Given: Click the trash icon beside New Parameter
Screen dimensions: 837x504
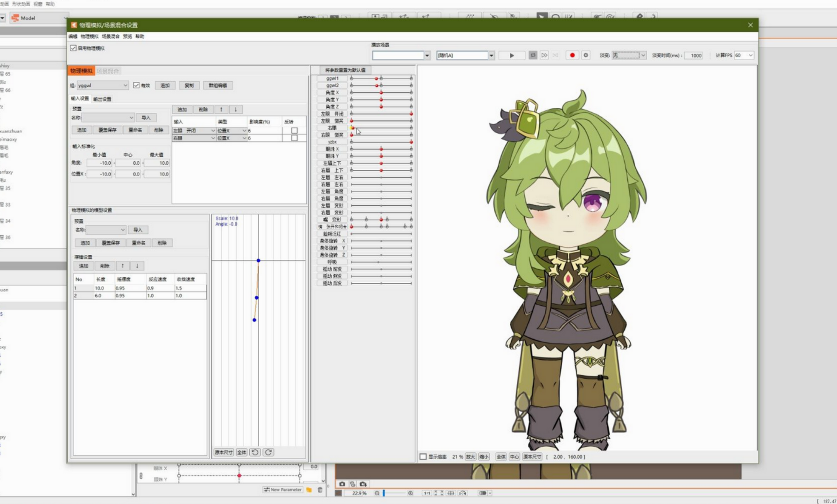Looking at the screenshot, I should tap(320, 490).
